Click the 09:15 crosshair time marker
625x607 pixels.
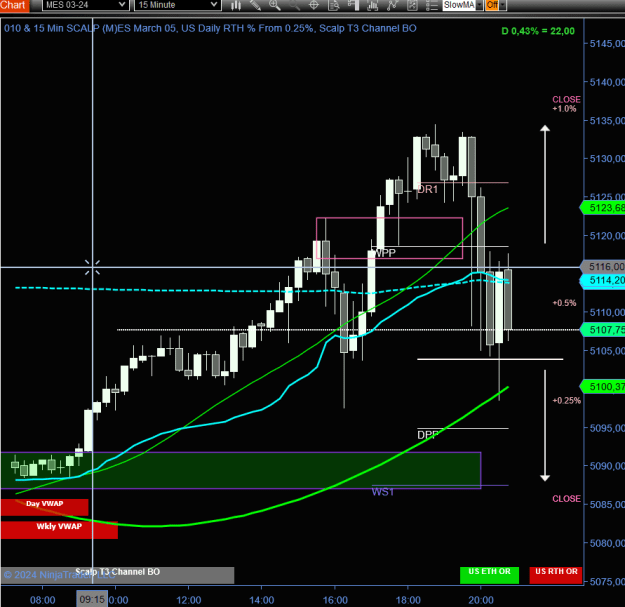[x=92, y=599]
